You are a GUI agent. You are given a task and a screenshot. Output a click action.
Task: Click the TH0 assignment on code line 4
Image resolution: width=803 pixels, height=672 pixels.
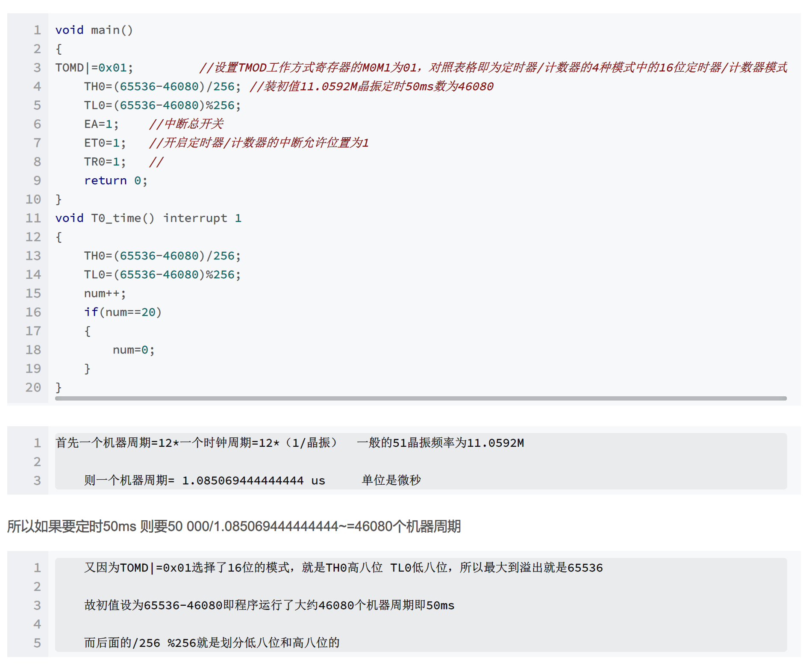coord(162,86)
